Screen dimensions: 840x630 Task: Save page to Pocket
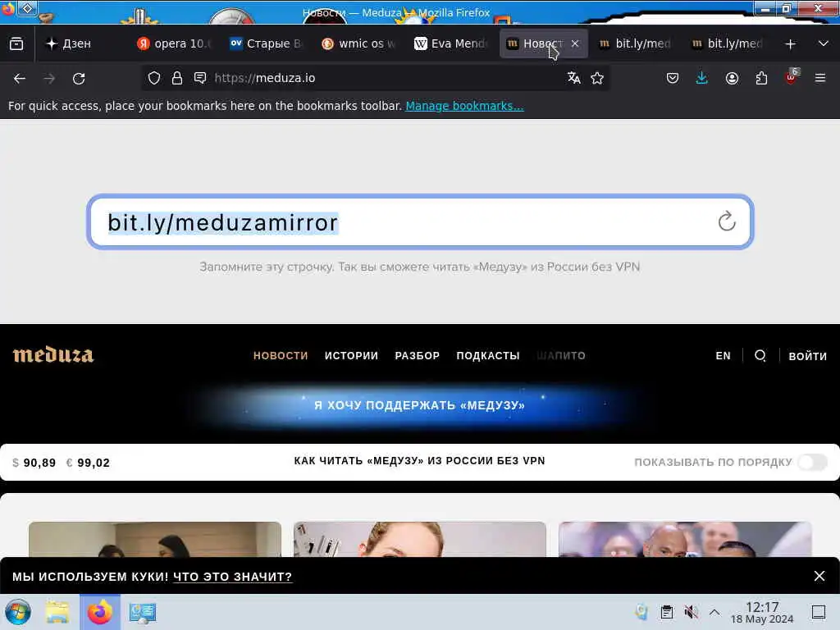673,78
